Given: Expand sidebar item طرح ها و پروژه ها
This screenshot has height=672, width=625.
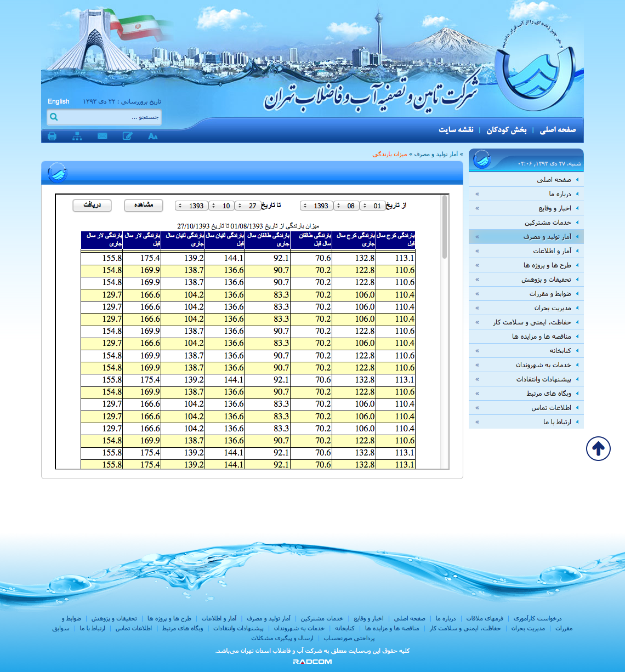Looking at the screenshot, I should pos(526,265).
